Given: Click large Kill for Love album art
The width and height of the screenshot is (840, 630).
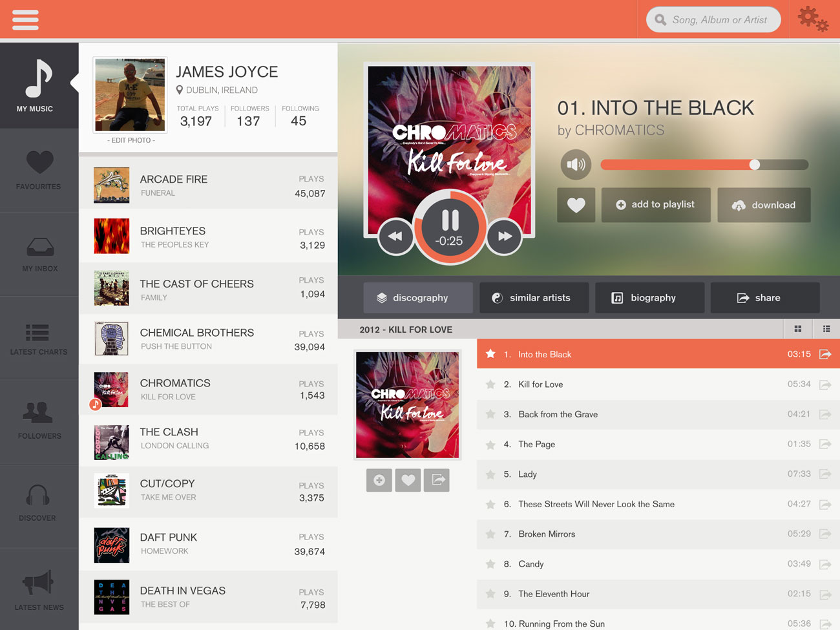Looking at the screenshot, I should (x=449, y=150).
